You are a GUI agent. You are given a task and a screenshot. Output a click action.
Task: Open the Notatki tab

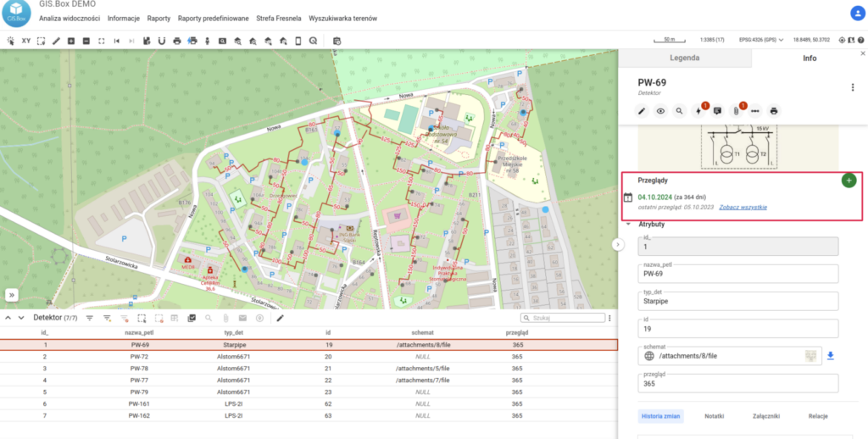[x=714, y=416]
